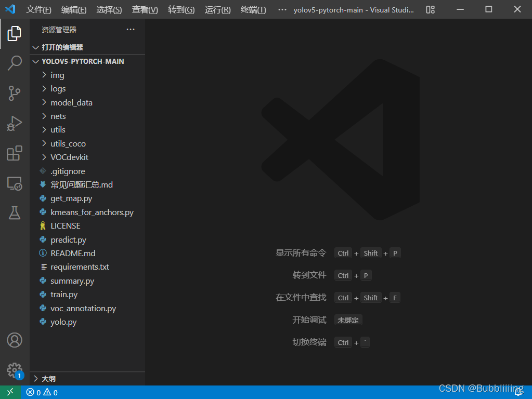532x399 pixels.
Task: Open voc_annotation.py file
Action: [87, 308]
